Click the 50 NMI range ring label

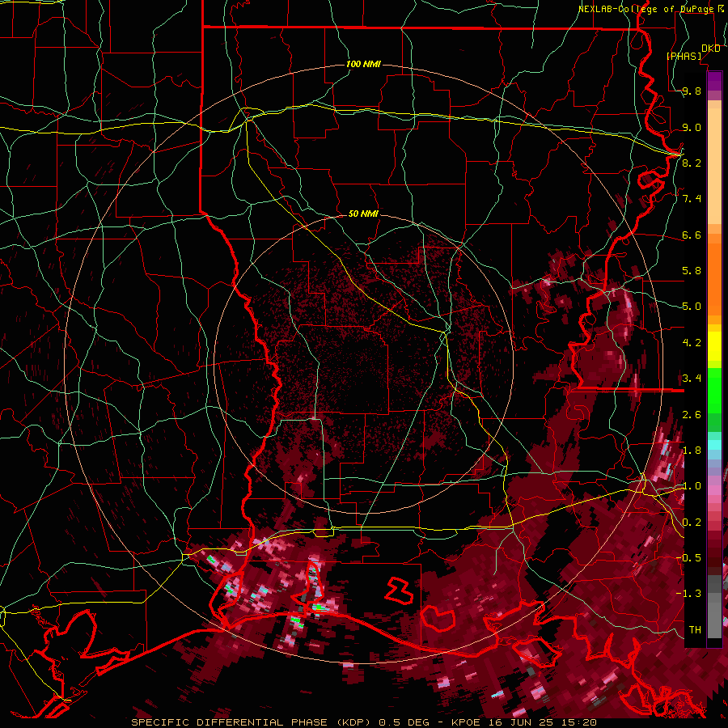coord(363,214)
